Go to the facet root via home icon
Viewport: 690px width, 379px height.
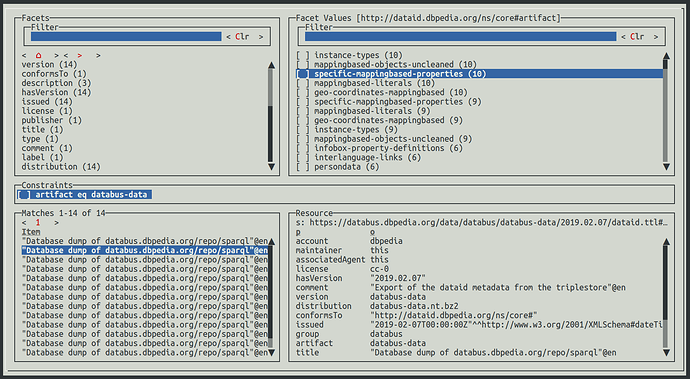click(x=38, y=55)
